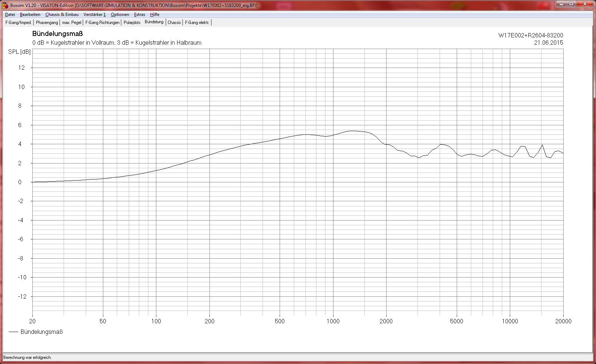Open the Bearbeiten menu
Image resolution: width=596 pixels, height=364 pixels.
[30, 15]
